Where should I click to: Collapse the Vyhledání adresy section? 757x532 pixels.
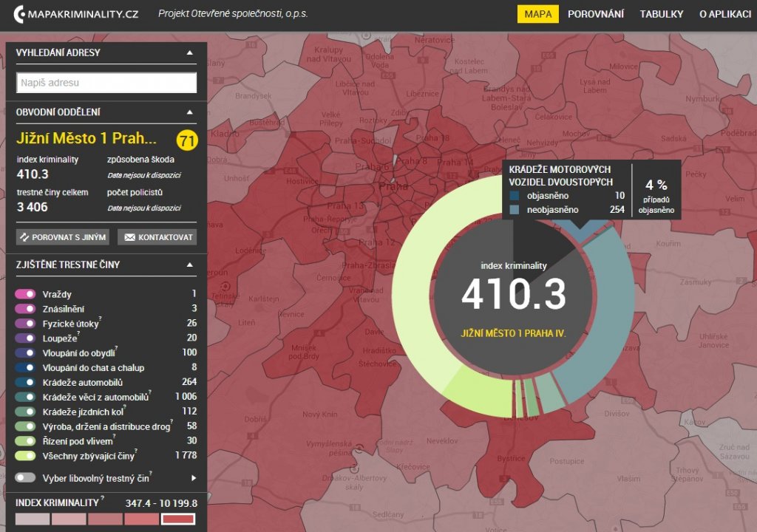(x=190, y=52)
